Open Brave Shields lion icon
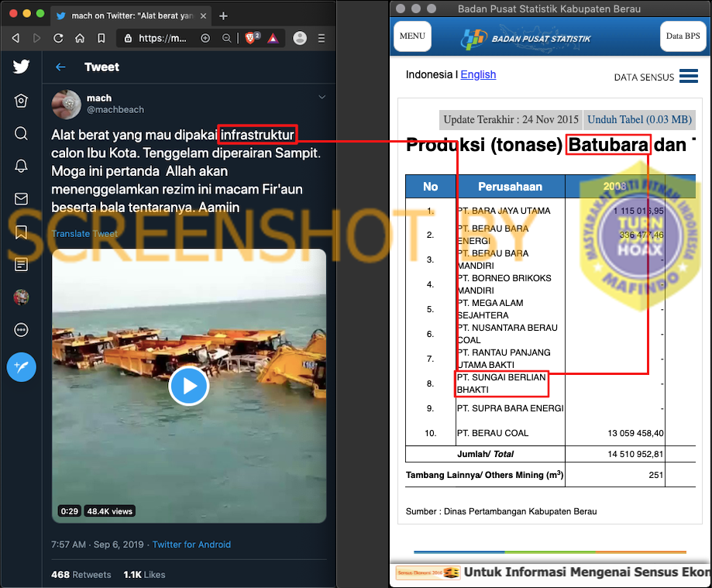 pyautogui.click(x=252, y=38)
